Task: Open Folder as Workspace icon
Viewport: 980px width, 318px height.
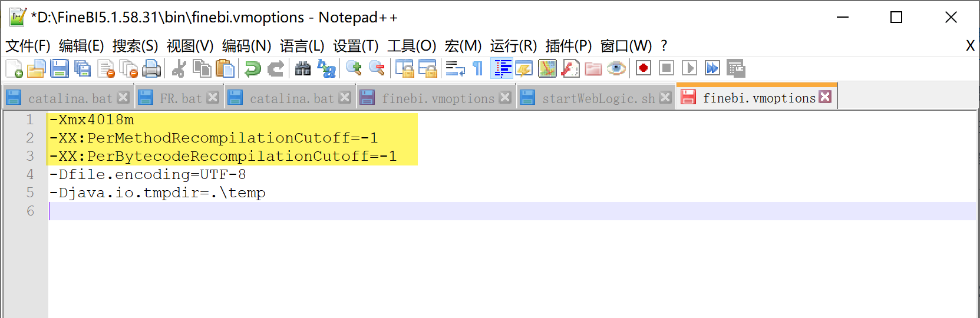Action: tap(593, 69)
